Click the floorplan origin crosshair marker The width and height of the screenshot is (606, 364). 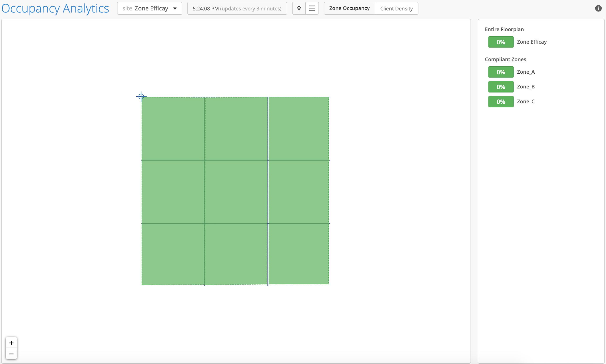click(x=141, y=97)
